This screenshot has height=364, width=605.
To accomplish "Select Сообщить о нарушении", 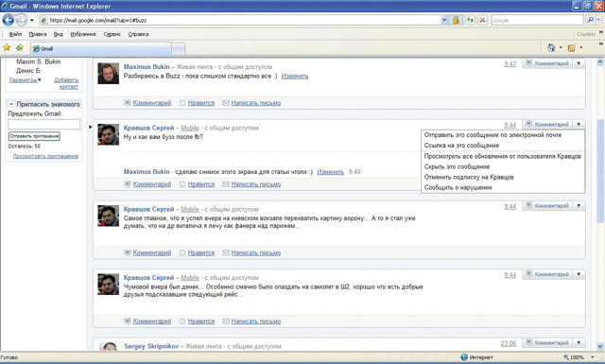I will pos(503,187).
